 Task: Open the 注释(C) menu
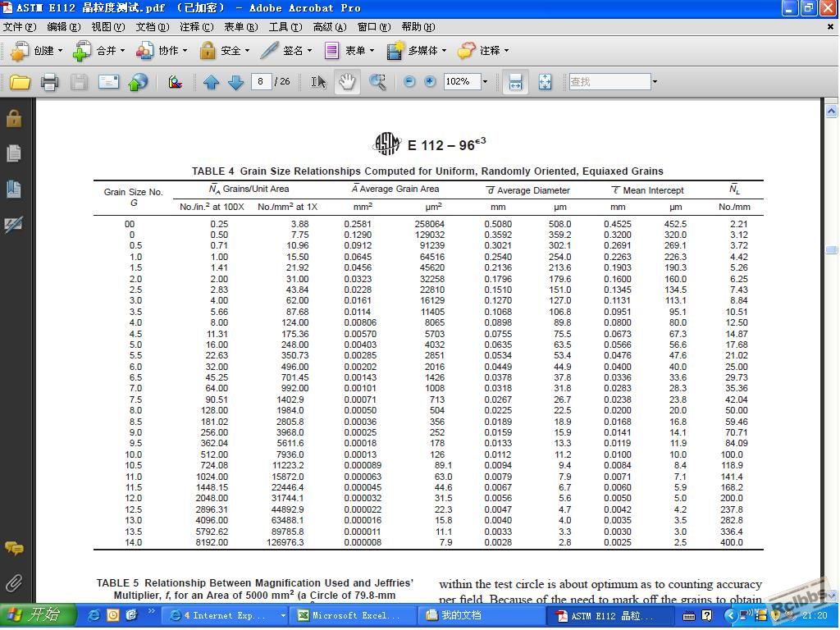[x=197, y=27]
